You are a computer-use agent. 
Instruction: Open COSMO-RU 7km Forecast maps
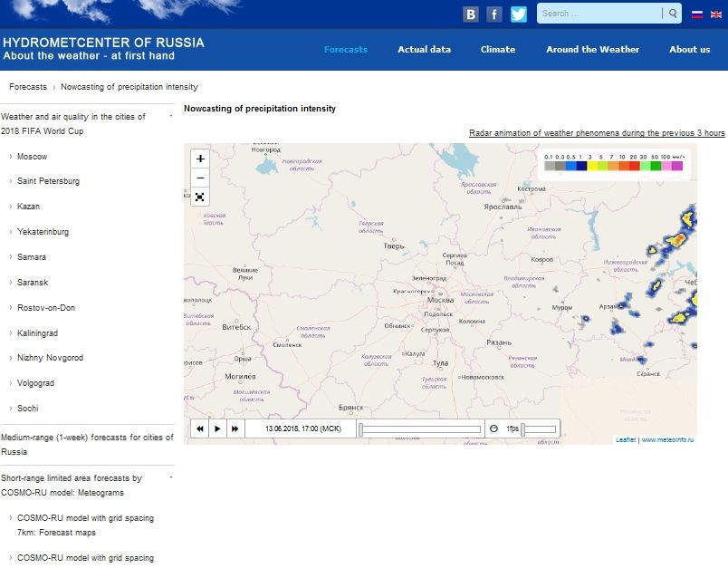85,525
